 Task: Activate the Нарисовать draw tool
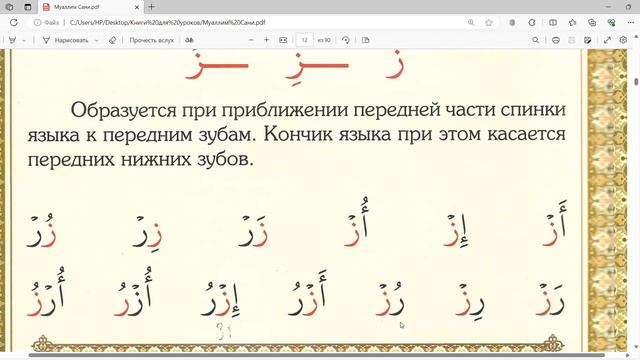click(x=65, y=40)
